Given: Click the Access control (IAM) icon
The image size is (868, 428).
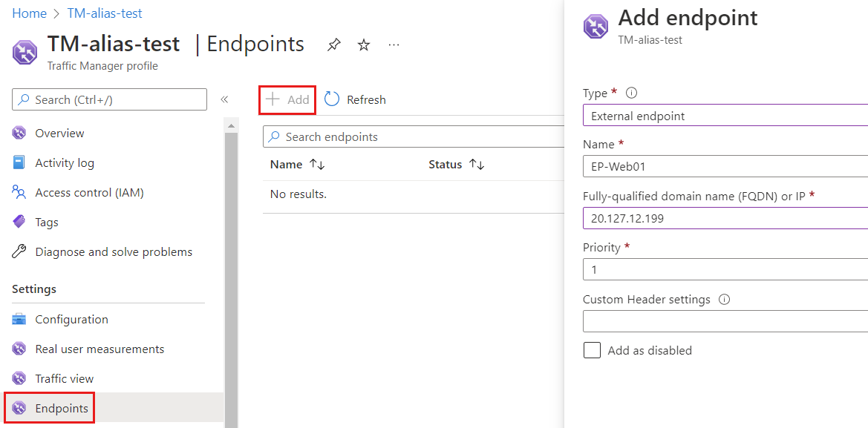Looking at the screenshot, I should [x=19, y=192].
